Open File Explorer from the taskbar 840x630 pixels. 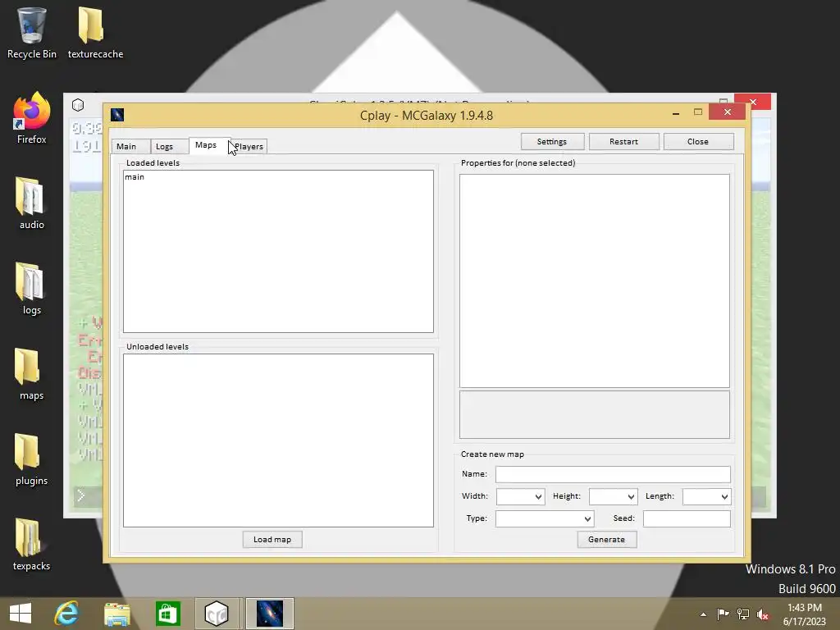[x=116, y=614]
